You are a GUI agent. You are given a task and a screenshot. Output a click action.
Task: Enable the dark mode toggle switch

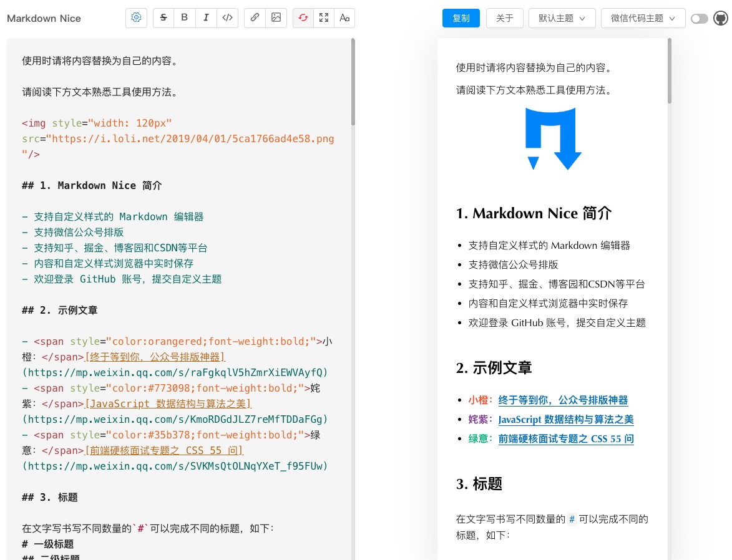pos(700,18)
